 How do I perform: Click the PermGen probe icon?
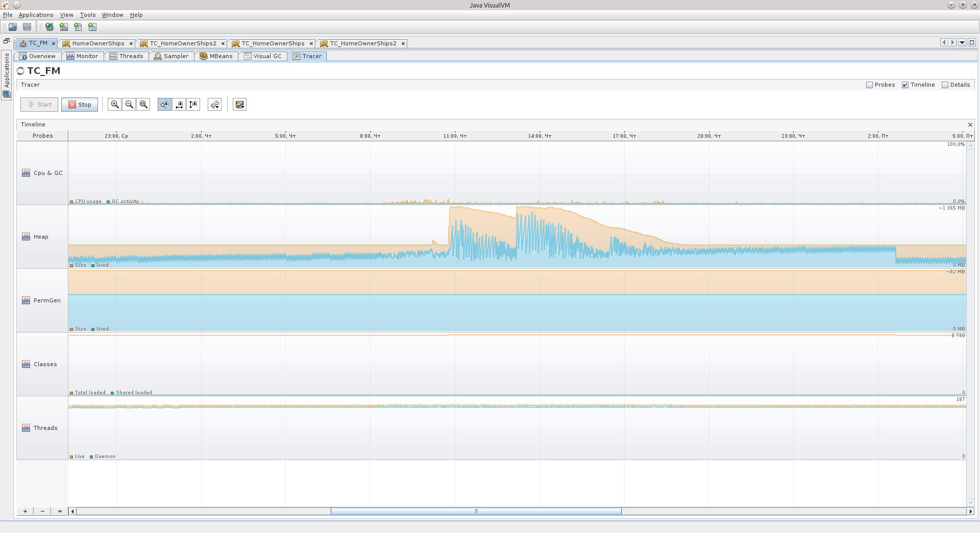tap(26, 300)
